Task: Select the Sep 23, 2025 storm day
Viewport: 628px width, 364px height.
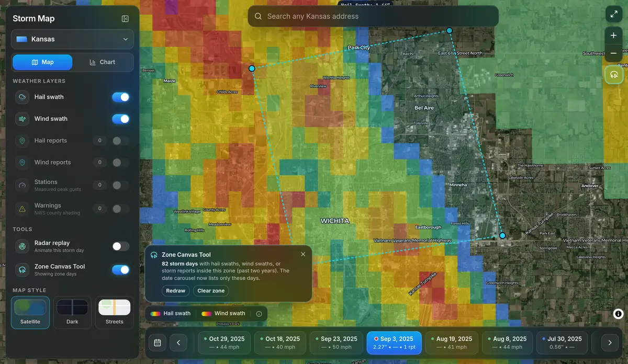Action: [337, 343]
